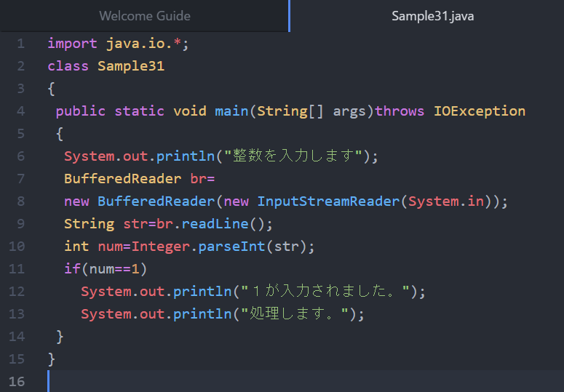
Task: Click 'System.in' on line 8
Action: tap(446, 201)
